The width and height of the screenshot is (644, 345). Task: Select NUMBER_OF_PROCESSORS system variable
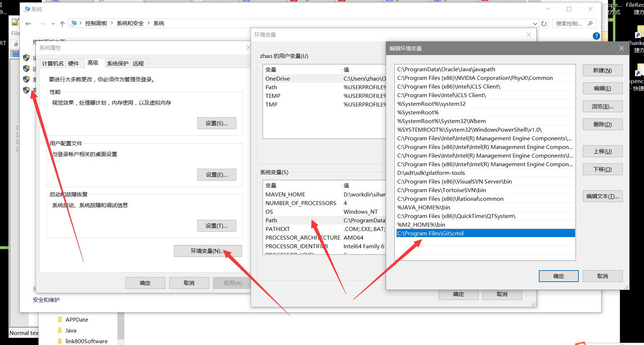(x=325, y=203)
